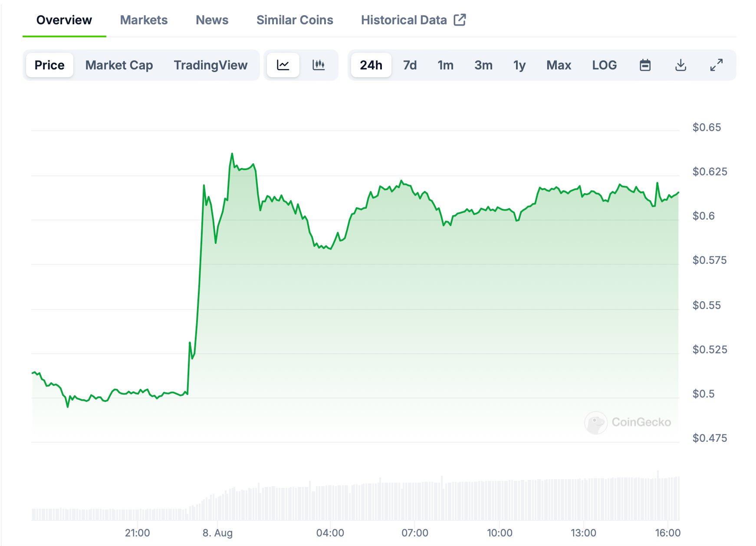Select the 1m time range
The image size is (756, 546).
[x=445, y=65]
